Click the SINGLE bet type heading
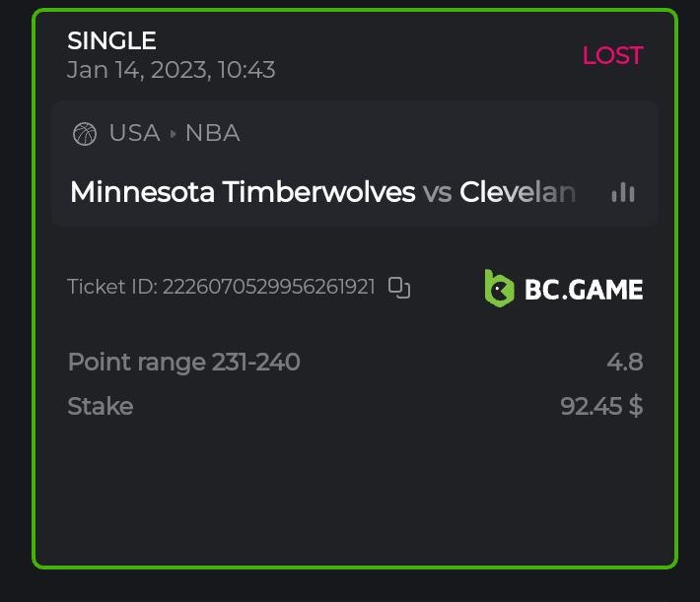 tap(111, 40)
